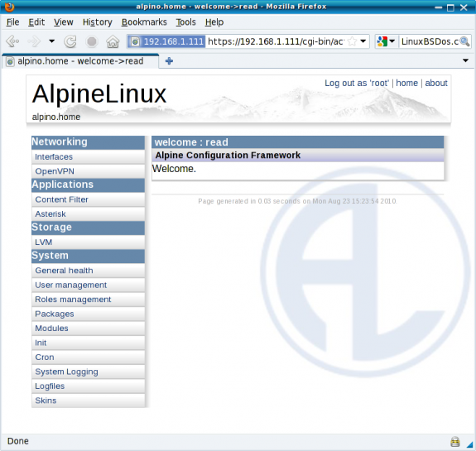Open LVM under Storage
476x451 pixels.
point(88,242)
